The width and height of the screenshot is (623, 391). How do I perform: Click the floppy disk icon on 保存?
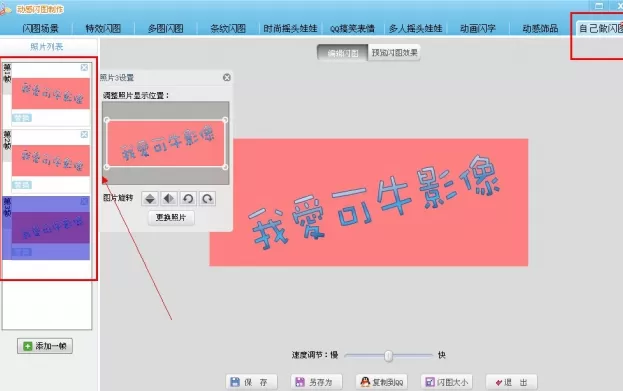pos(235,382)
